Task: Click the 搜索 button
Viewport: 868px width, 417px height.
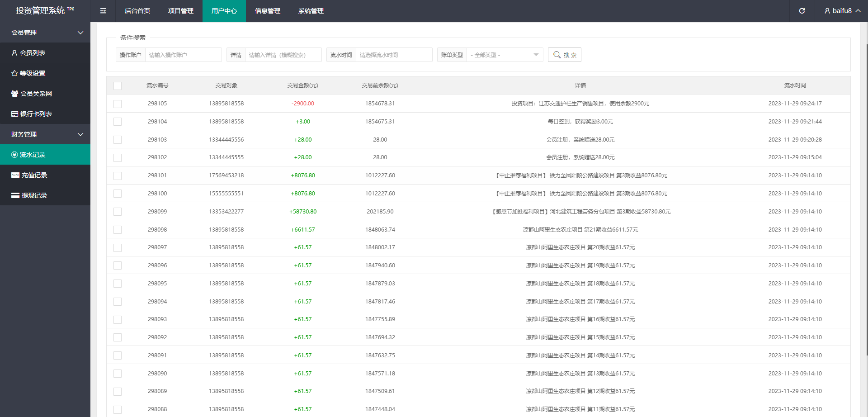Action: click(x=564, y=55)
